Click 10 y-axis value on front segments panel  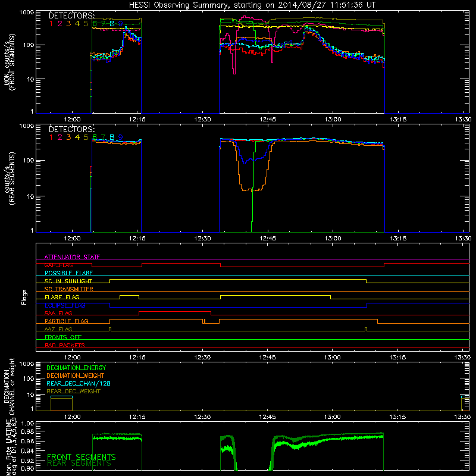30,79
